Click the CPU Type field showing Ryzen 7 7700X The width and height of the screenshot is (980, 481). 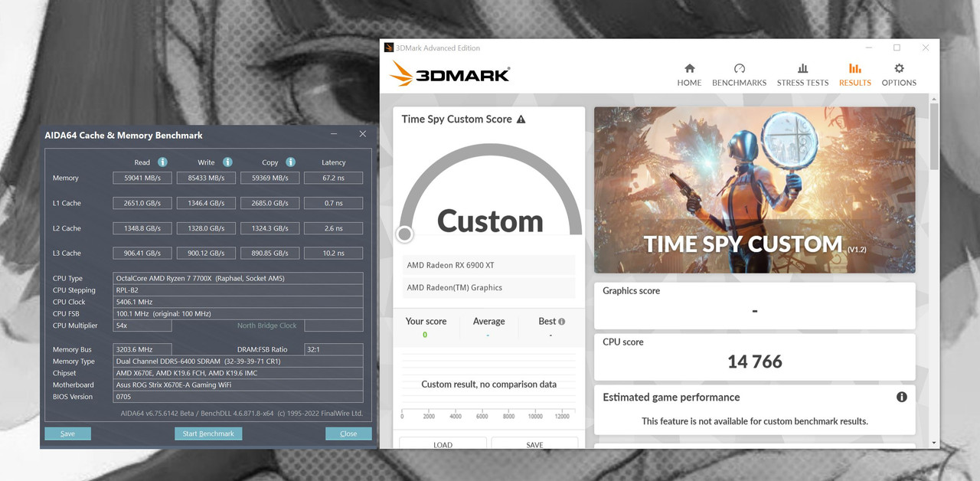click(238, 278)
